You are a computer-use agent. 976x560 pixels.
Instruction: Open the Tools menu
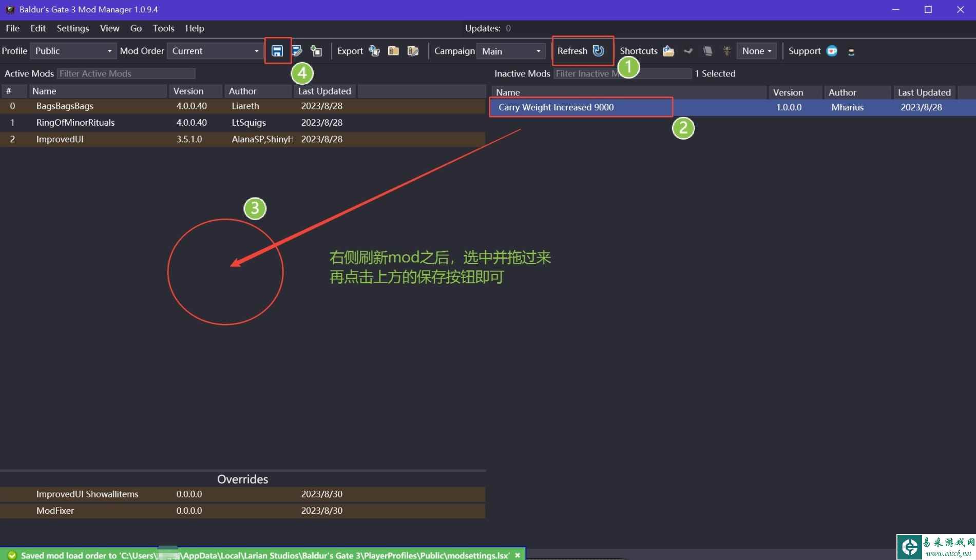(163, 28)
